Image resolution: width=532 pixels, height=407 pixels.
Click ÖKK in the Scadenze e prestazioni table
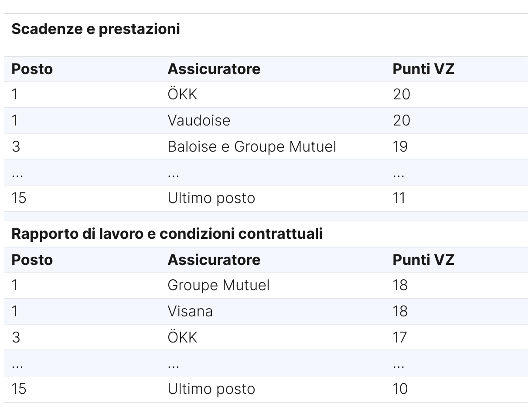pos(182,95)
